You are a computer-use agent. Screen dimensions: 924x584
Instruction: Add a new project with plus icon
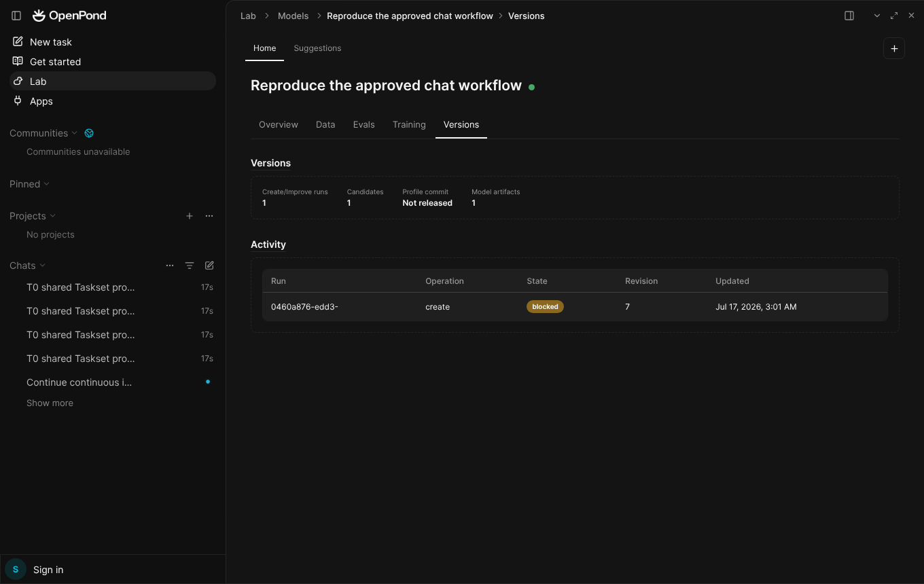click(x=190, y=216)
